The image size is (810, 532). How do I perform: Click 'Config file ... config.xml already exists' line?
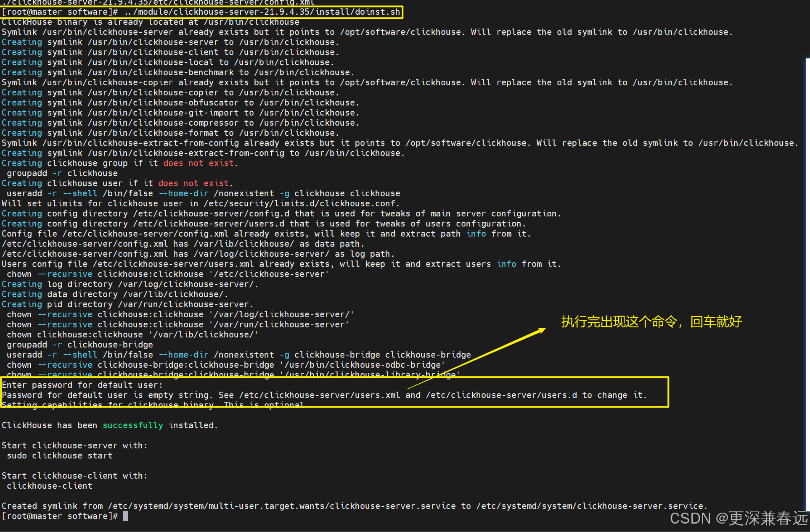click(x=266, y=234)
